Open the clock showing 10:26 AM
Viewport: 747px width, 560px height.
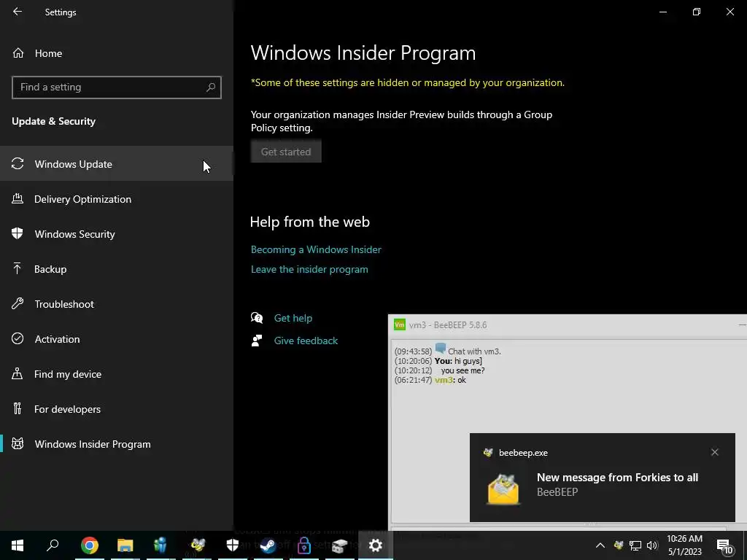tap(684, 545)
